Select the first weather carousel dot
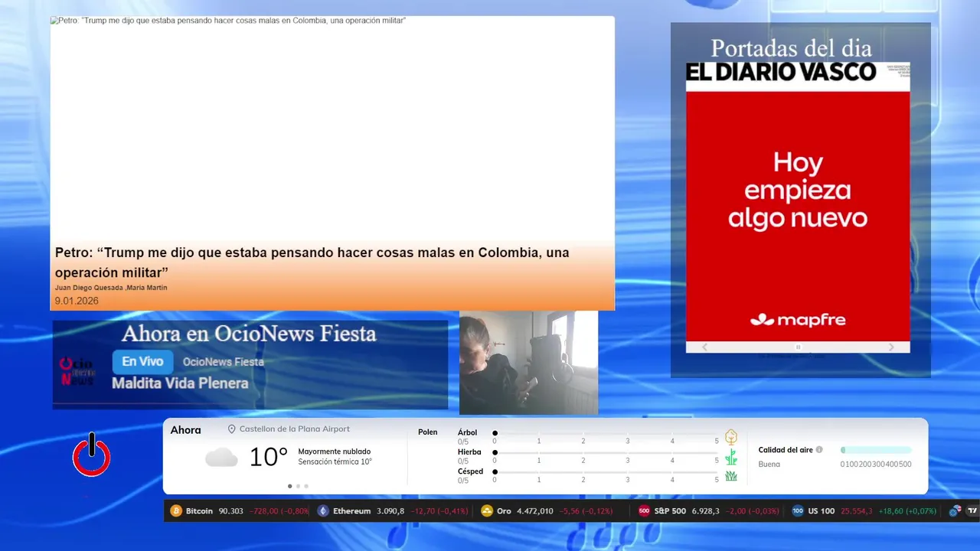 tap(289, 486)
